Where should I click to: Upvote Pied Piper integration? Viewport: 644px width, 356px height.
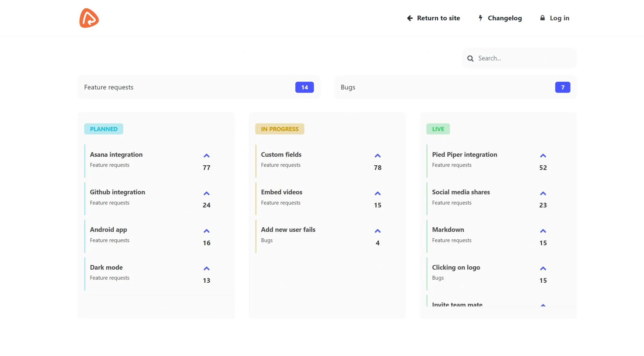click(543, 156)
